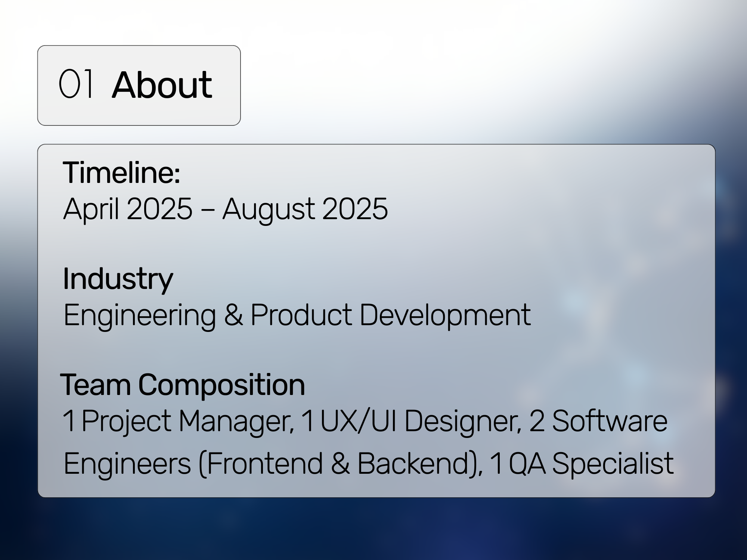Select the word "Engineers" on the last line

pyautogui.click(x=127, y=463)
